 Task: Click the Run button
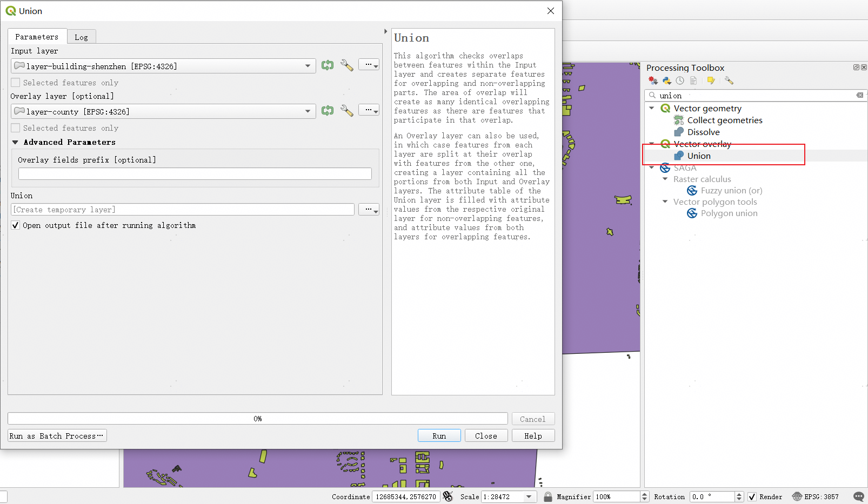point(439,435)
